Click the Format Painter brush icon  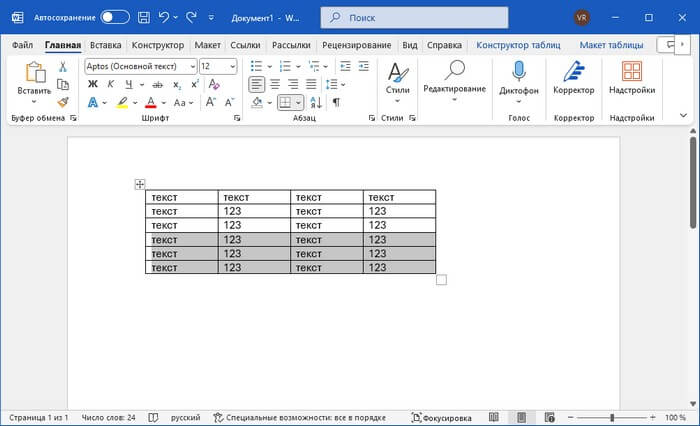(x=62, y=102)
